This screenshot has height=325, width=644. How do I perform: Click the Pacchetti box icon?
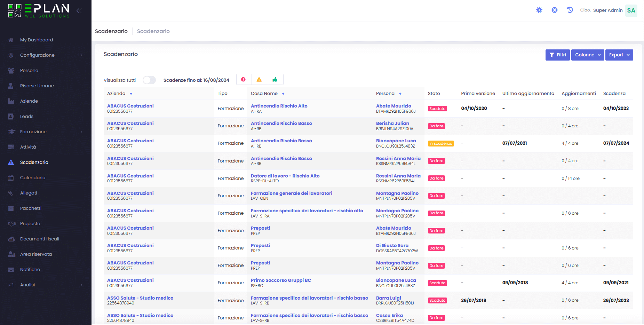[x=11, y=208]
